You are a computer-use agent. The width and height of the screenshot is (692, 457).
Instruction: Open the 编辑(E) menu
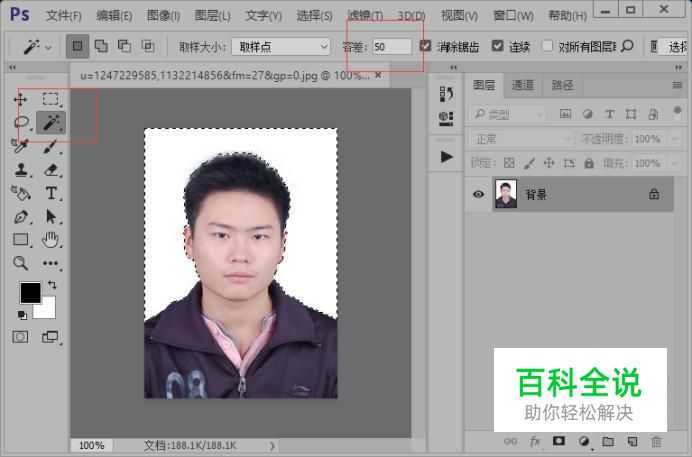(x=114, y=16)
